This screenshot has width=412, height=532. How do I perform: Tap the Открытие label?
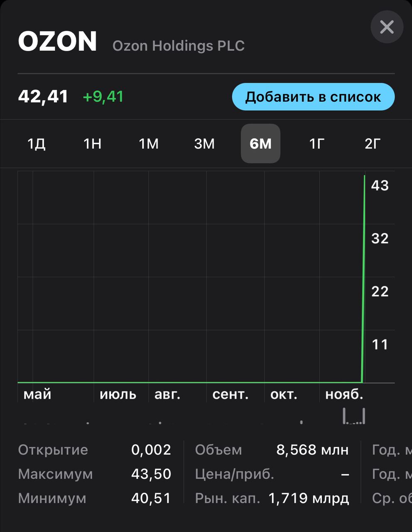click(53, 450)
